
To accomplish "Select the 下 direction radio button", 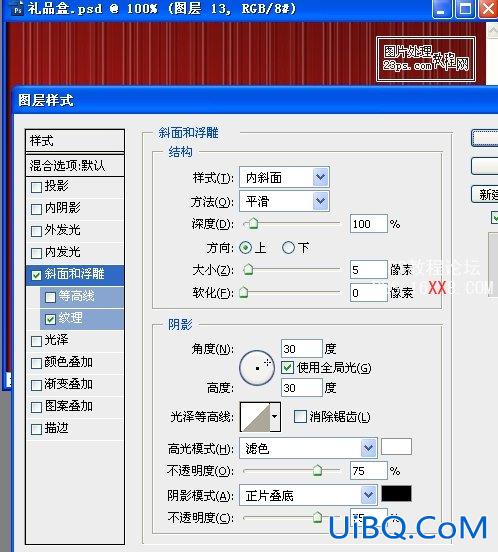I will pos(288,248).
